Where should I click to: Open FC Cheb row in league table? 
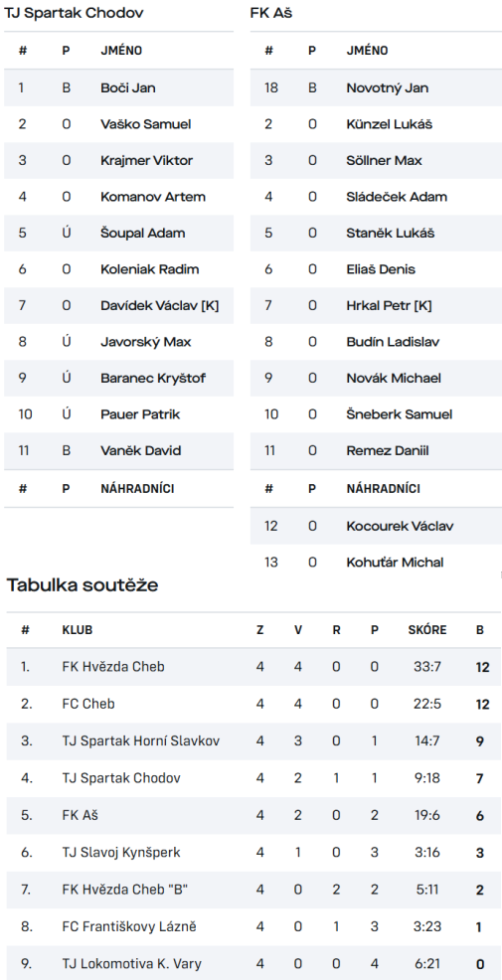click(253, 705)
